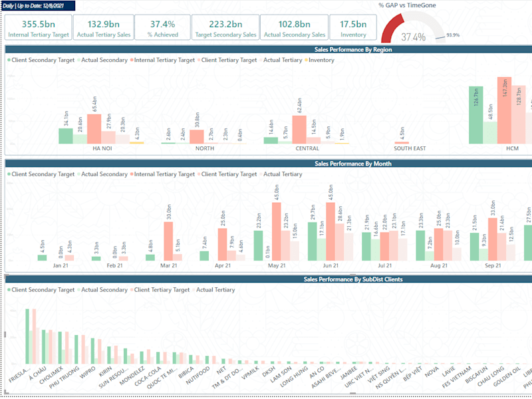532x399 pixels.
Task: Select the HCM region axis label
Action: pyautogui.click(x=512, y=148)
